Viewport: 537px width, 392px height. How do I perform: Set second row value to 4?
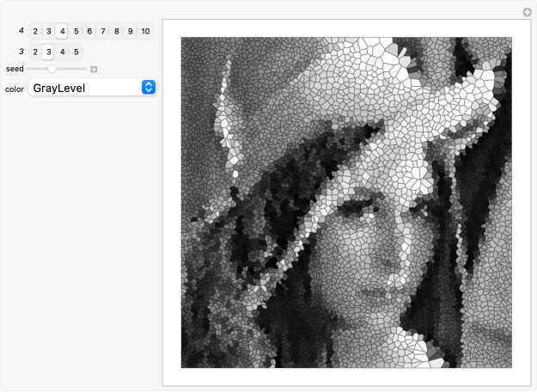pos(62,52)
